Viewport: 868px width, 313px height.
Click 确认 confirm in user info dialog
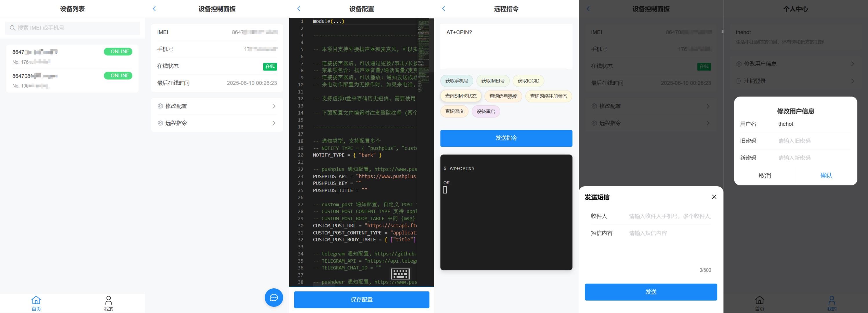coord(826,176)
